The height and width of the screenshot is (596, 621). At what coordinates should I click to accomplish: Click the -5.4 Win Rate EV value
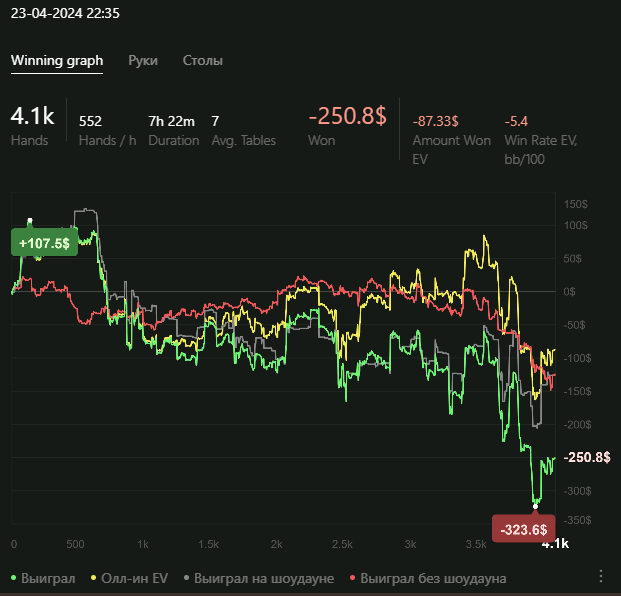[516, 121]
